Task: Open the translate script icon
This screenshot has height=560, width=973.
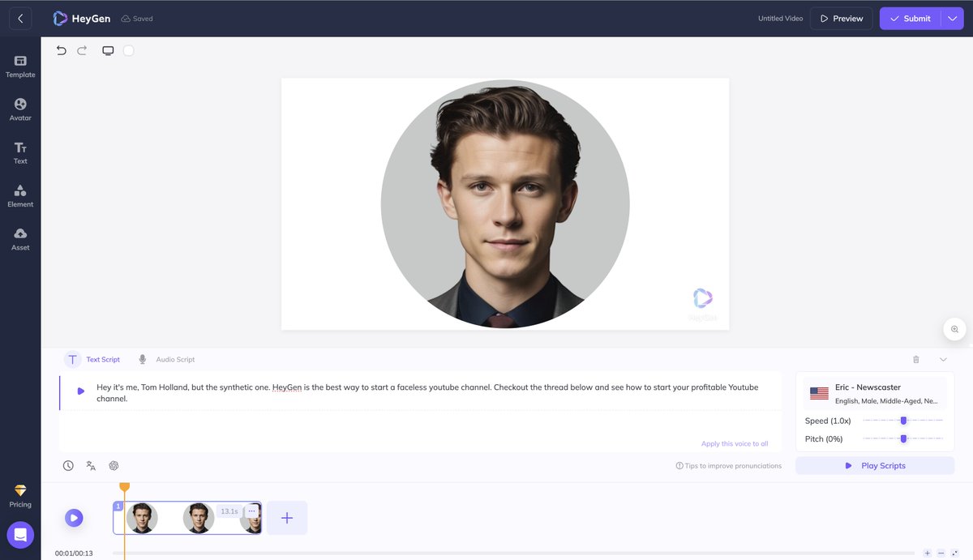Action: pyautogui.click(x=91, y=465)
